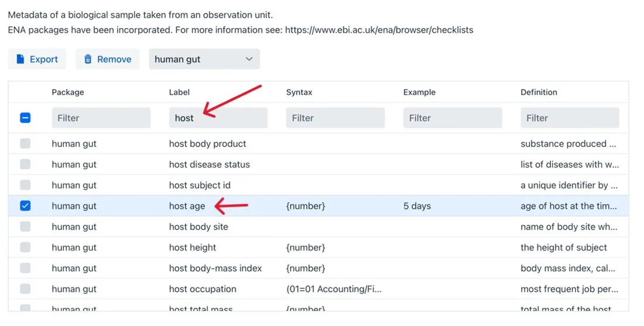This screenshot has height=326, width=644.
Task: Click 'the height of subject' definition cell
Action: (563, 248)
